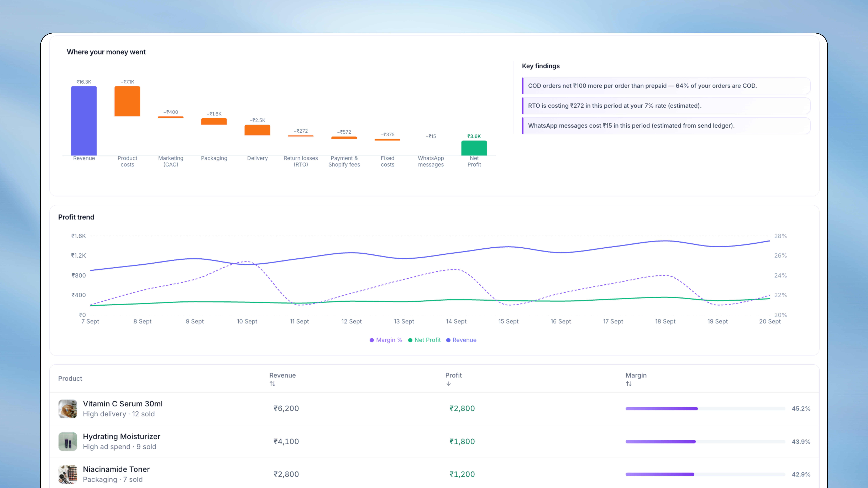This screenshot has width=868, height=488.
Task: Click the 43.9% margin value
Action: [x=801, y=442]
